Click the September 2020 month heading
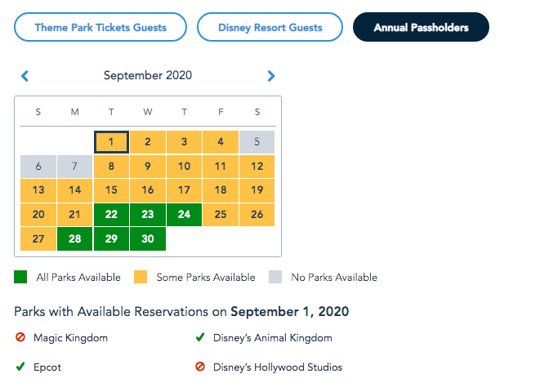Image resolution: width=540 pixels, height=392 pixels. coord(148,76)
